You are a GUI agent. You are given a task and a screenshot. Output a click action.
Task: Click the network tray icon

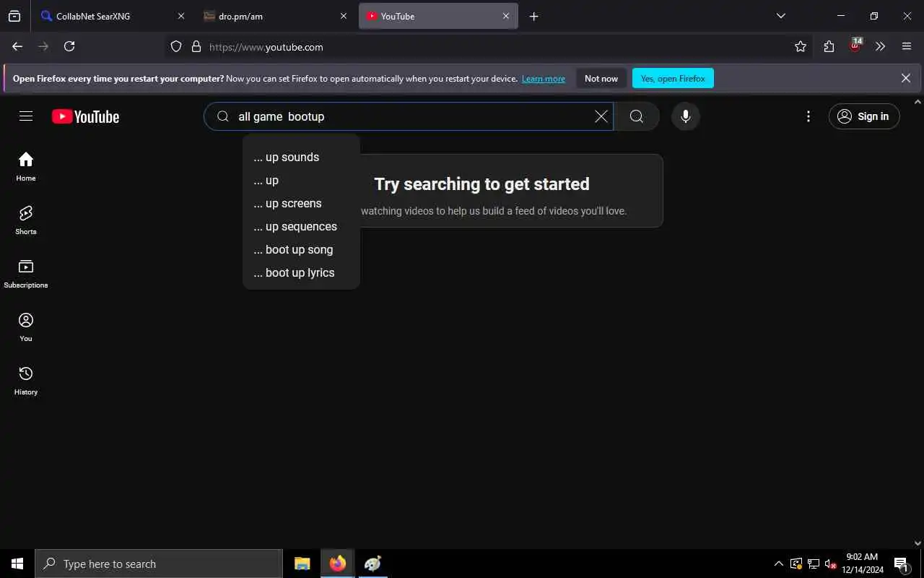pyautogui.click(x=813, y=564)
